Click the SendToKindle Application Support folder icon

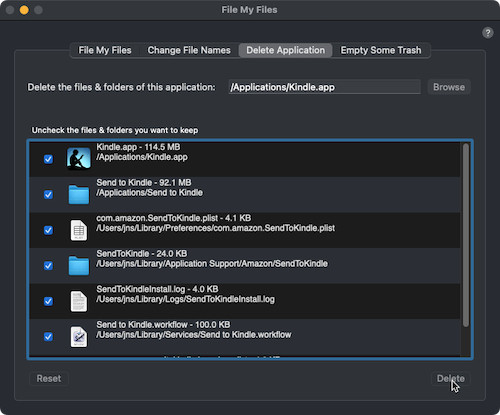click(x=79, y=265)
